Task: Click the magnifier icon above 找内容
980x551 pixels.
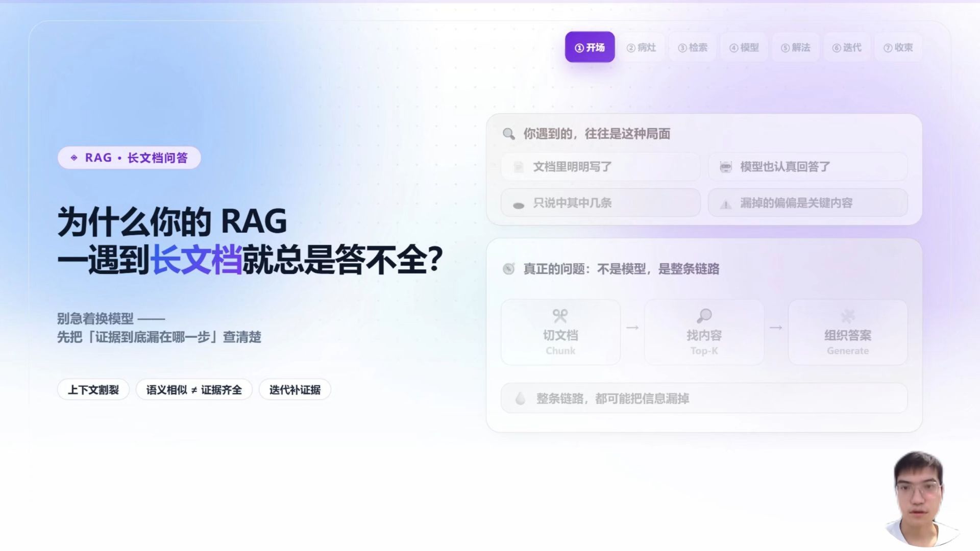Action: pos(704,316)
